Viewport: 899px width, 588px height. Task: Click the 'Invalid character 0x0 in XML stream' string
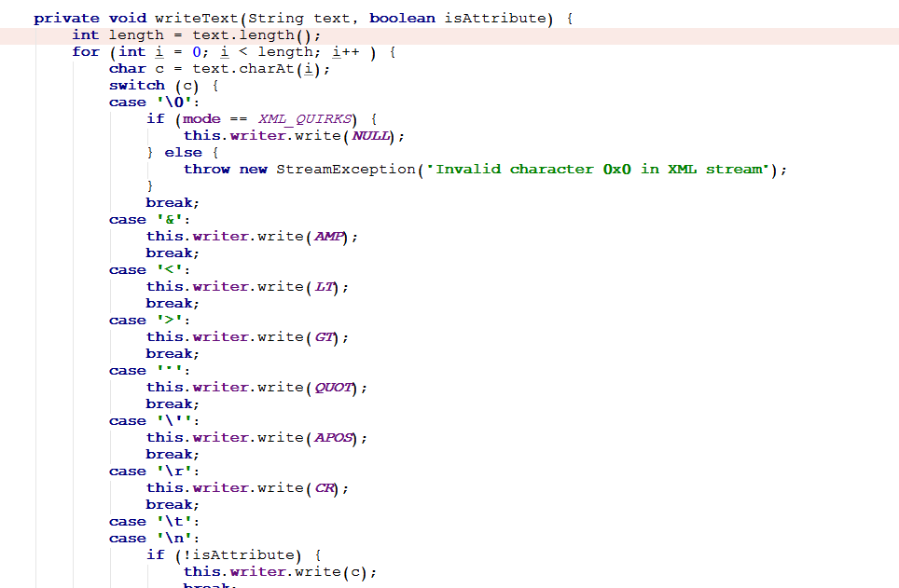(598, 170)
